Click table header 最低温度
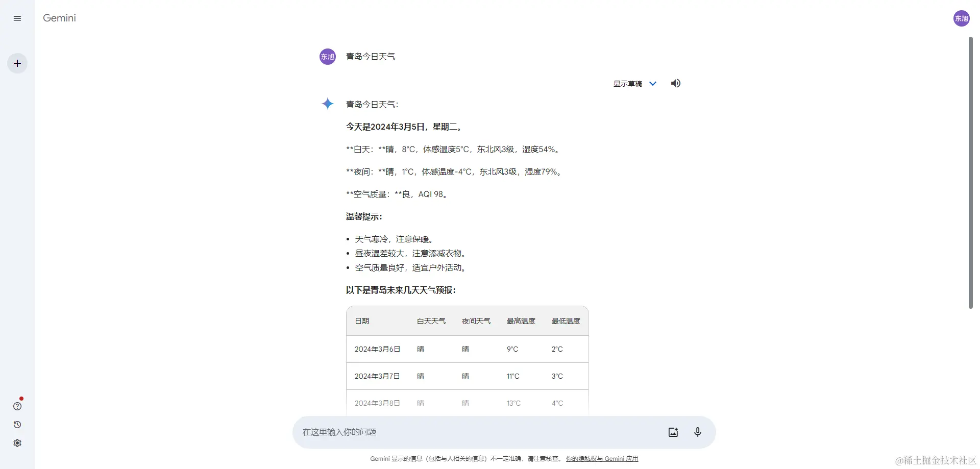980x469 pixels. point(566,321)
